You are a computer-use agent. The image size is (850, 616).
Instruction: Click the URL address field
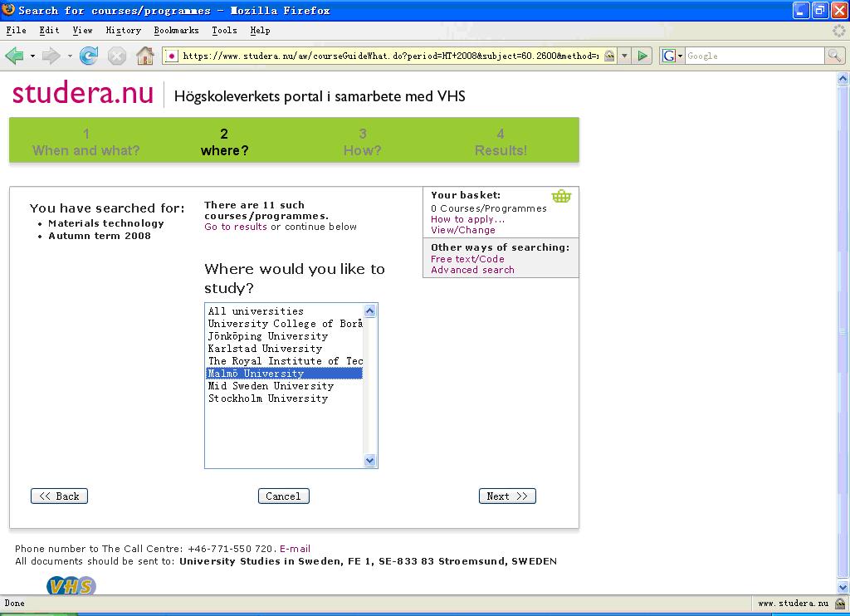click(x=390, y=56)
